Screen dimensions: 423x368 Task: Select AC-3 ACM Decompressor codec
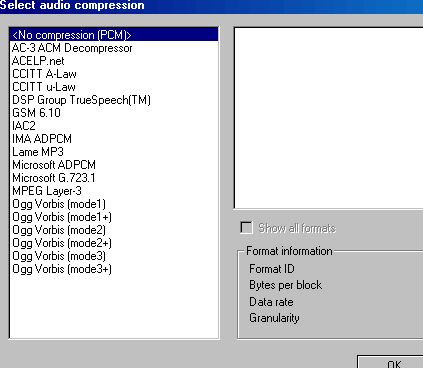coord(114,48)
